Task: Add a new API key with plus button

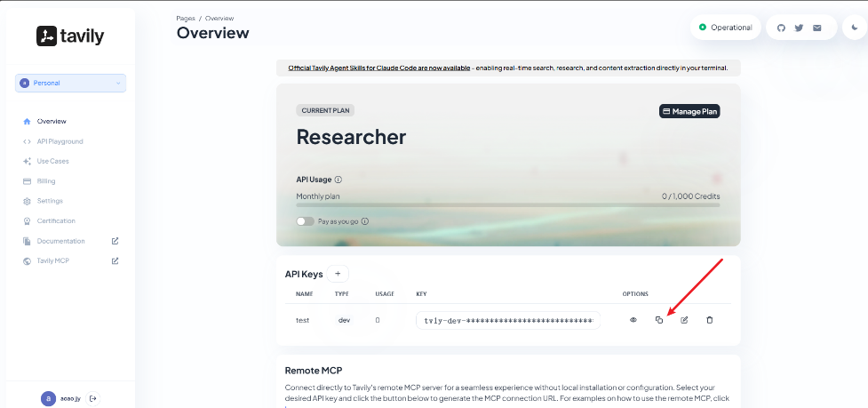Action: [338, 274]
